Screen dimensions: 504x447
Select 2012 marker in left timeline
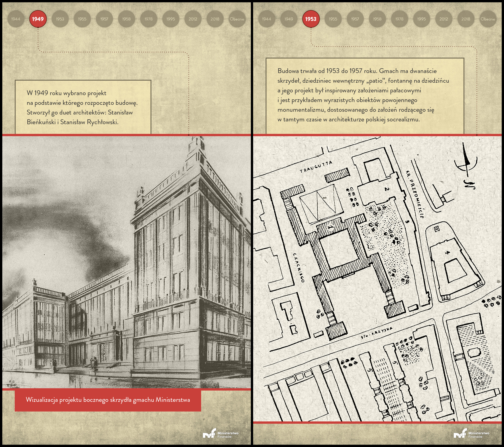[x=193, y=19]
